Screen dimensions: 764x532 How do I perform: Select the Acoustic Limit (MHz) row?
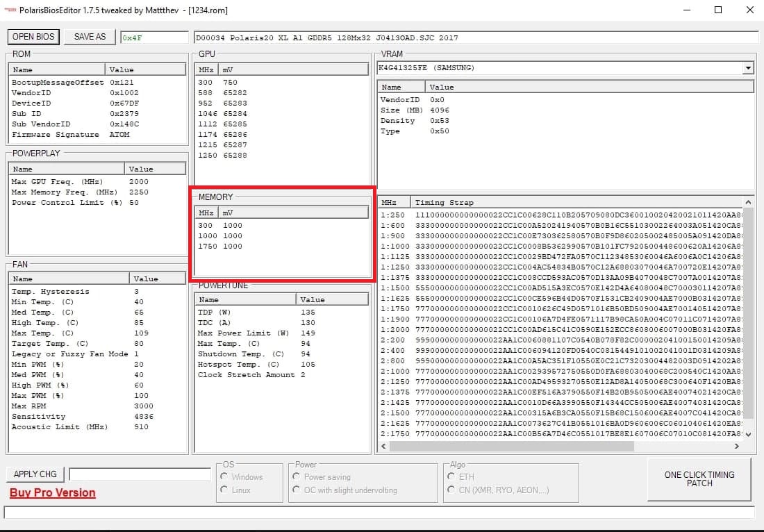click(x=97, y=426)
